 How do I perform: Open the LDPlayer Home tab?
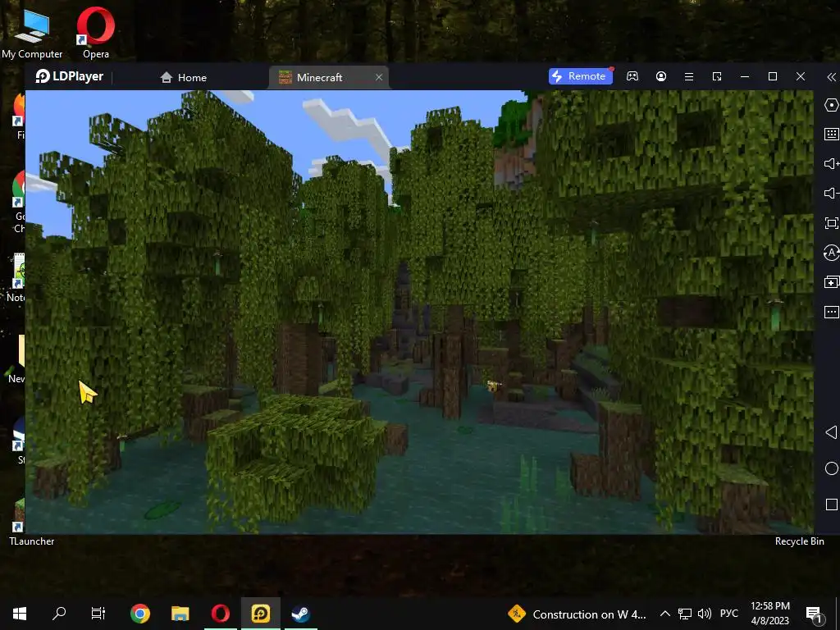(x=183, y=77)
